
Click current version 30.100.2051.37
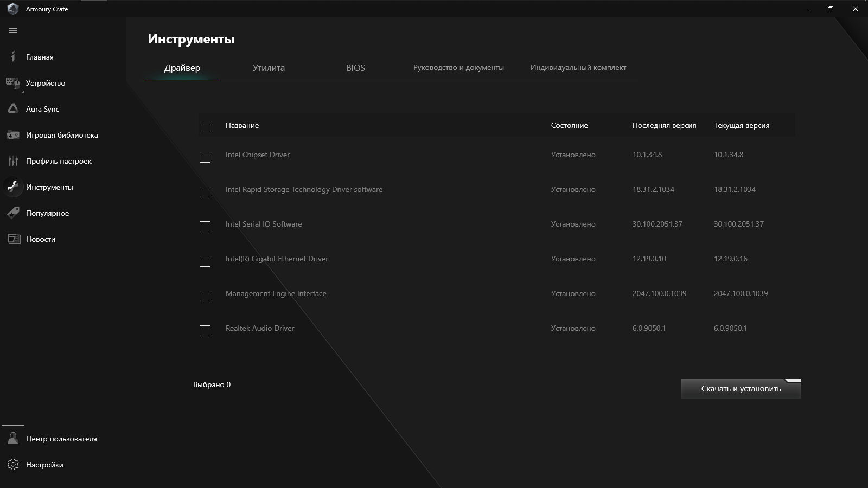(739, 224)
